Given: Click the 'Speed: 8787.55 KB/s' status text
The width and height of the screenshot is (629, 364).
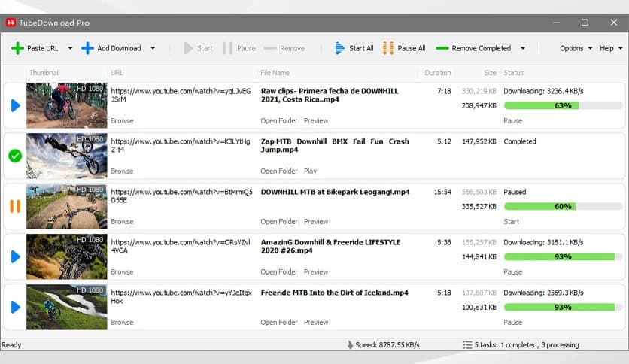Looking at the screenshot, I should [387, 344].
